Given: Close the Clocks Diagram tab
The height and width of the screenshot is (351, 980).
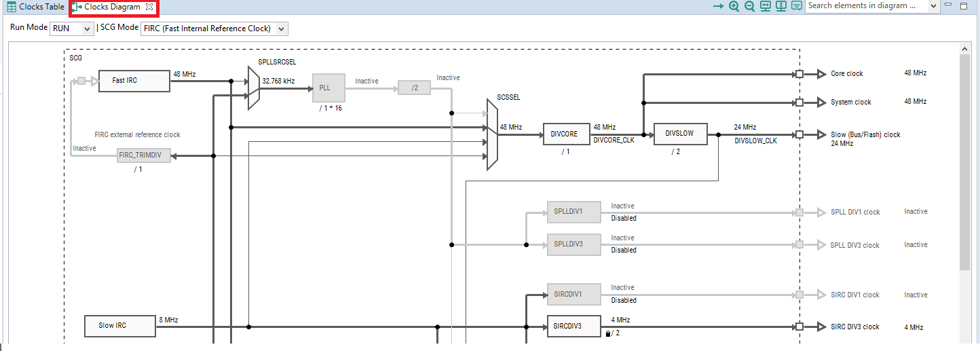Looking at the screenshot, I should (x=149, y=7).
